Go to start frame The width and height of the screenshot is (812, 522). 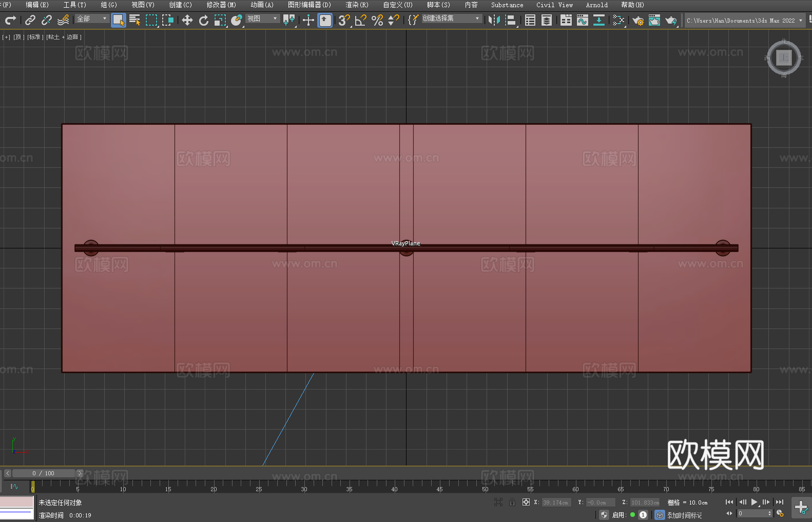(729, 502)
